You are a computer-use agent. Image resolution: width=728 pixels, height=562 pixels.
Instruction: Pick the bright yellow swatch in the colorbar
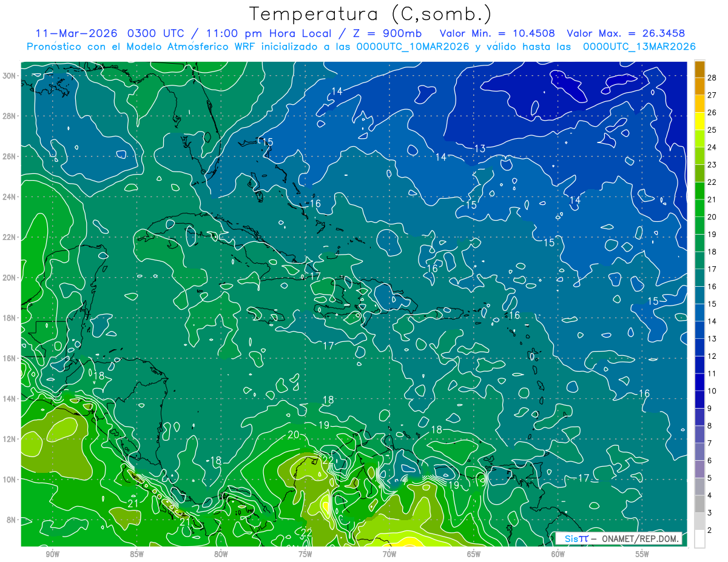699,121
